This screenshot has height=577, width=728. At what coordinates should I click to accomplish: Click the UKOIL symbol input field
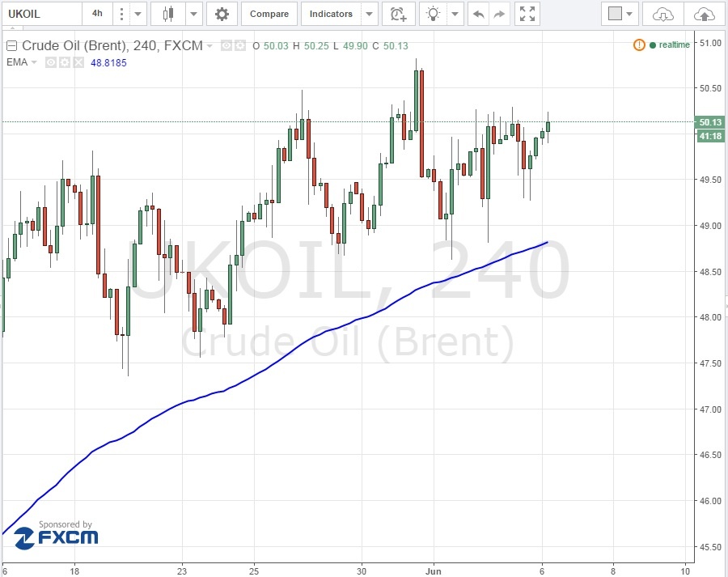[x=42, y=14]
